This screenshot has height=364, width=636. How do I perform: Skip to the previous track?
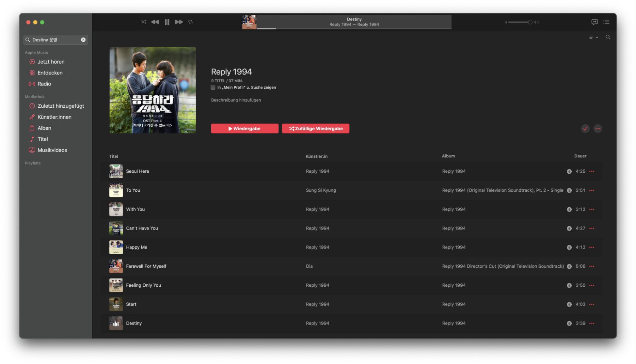[x=155, y=22]
